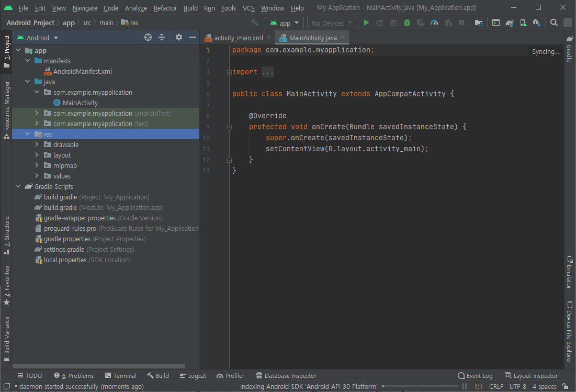Open the No Devices dropdown
The height and width of the screenshot is (392, 576).
click(x=332, y=23)
